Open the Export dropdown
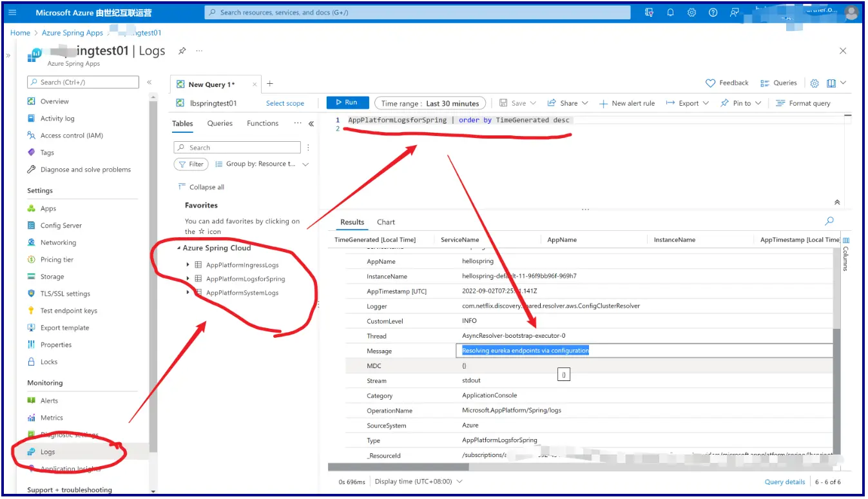 (687, 103)
